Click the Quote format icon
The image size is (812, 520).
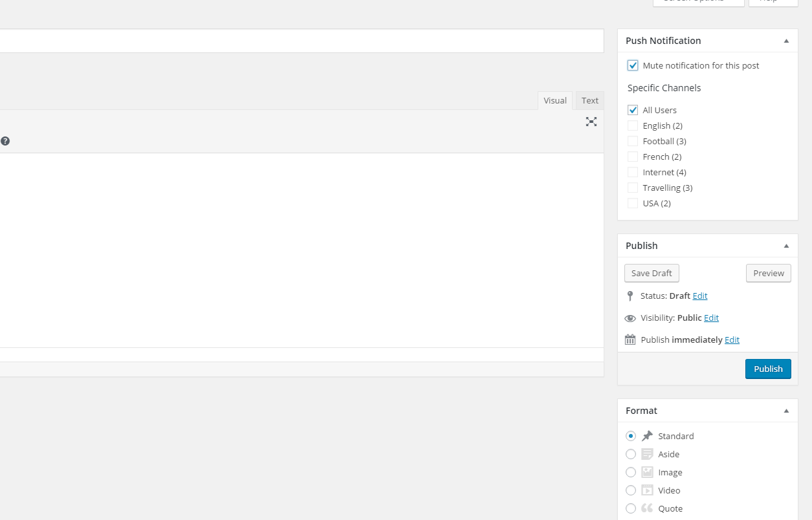pyautogui.click(x=647, y=508)
